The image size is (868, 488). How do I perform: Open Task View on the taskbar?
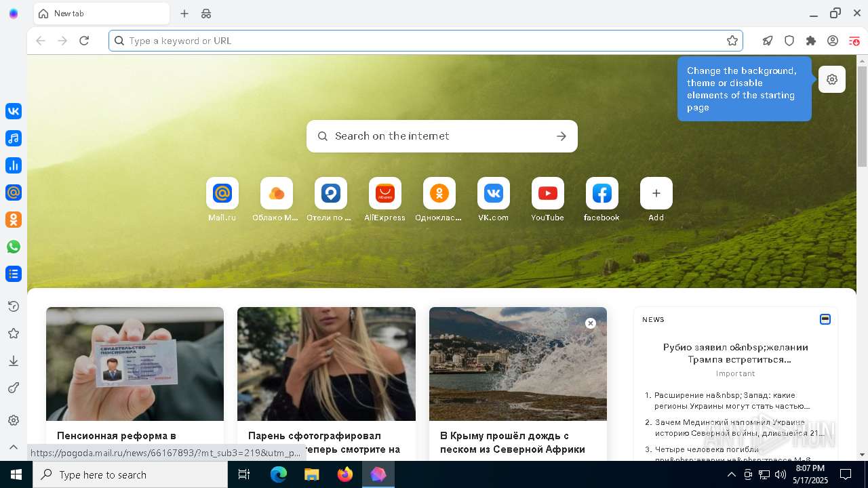click(244, 474)
